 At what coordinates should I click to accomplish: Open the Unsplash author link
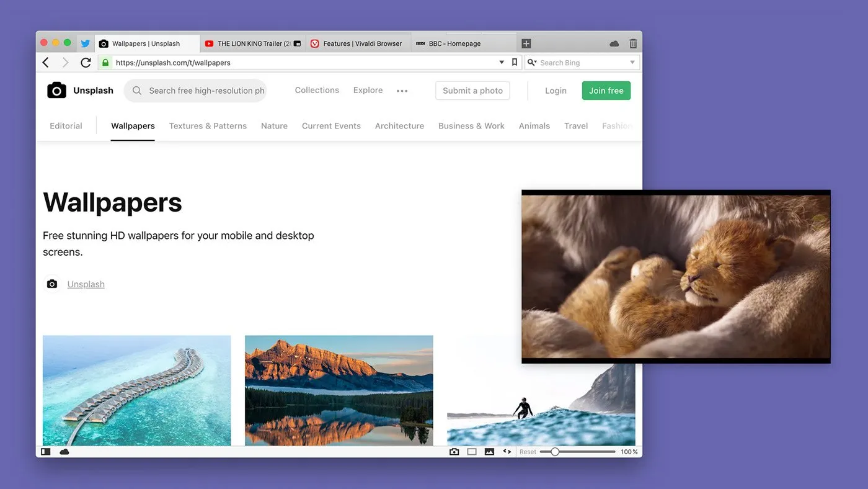(86, 284)
